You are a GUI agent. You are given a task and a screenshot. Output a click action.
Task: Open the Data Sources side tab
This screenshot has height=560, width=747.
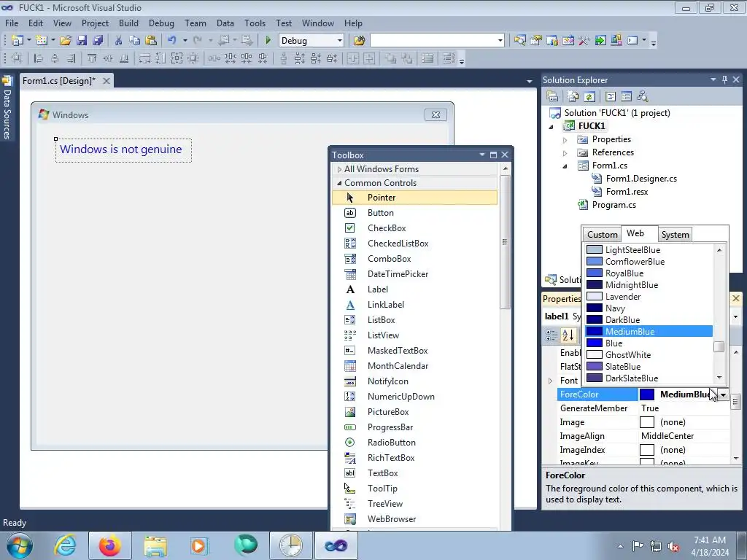(x=7, y=109)
